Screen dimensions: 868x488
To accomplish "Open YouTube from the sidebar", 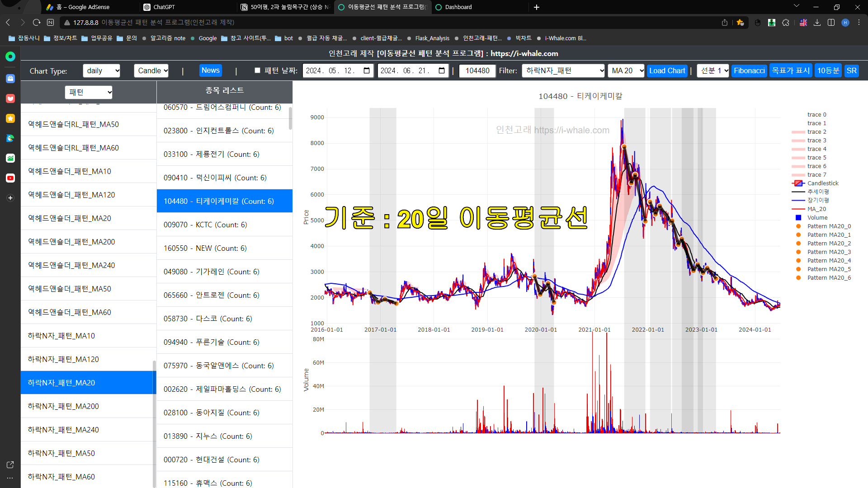I will click(10, 178).
